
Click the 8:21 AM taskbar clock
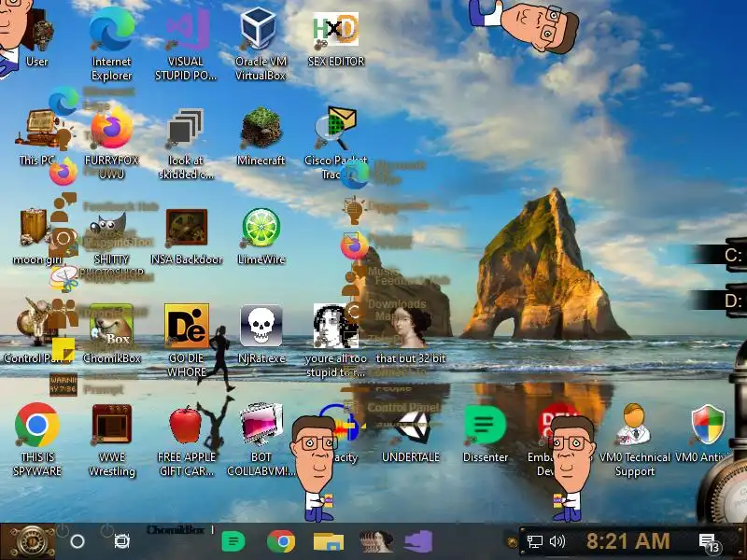627,541
